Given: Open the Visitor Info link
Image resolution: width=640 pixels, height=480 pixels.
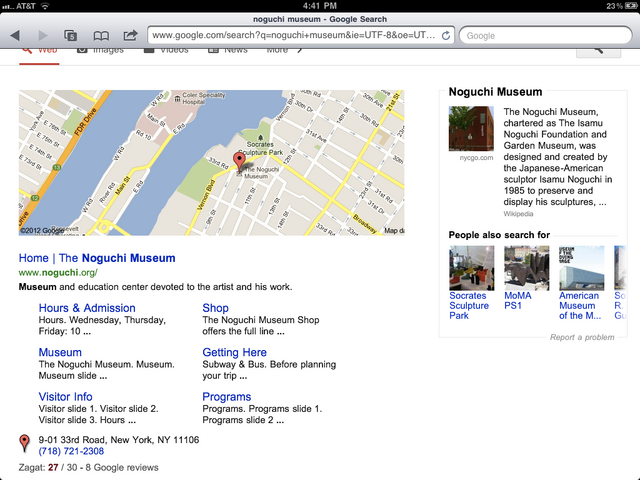Looking at the screenshot, I should click(65, 397).
